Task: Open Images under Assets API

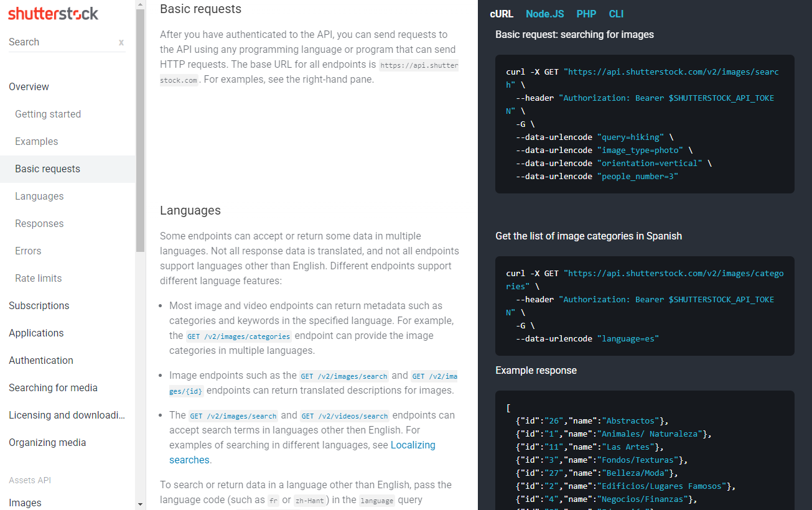Action: (x=25, y=503)
